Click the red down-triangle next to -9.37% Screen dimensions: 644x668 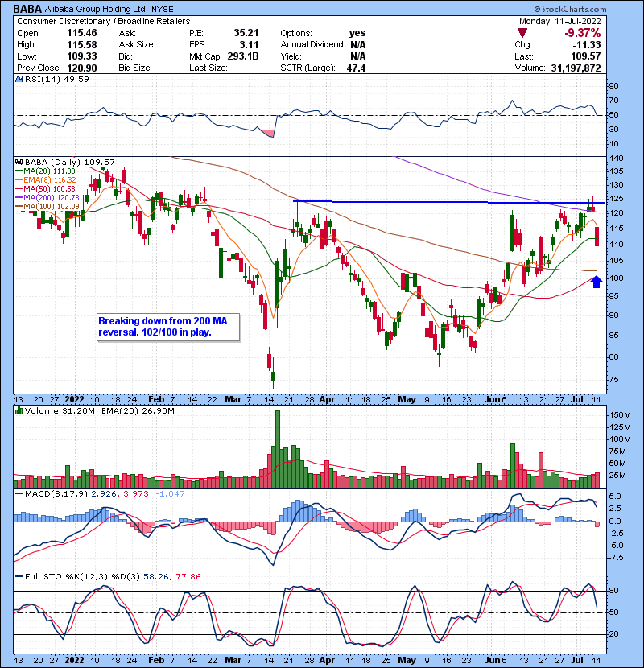tap(522, 33)
